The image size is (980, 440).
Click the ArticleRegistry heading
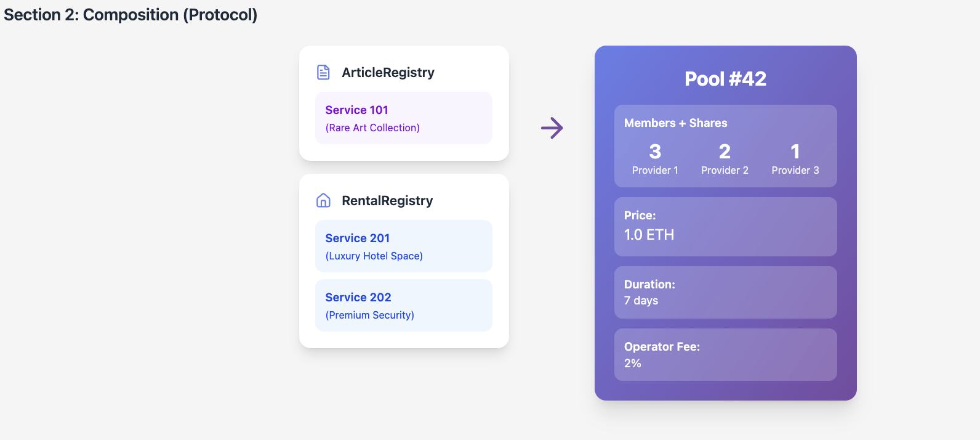[388, 72]
